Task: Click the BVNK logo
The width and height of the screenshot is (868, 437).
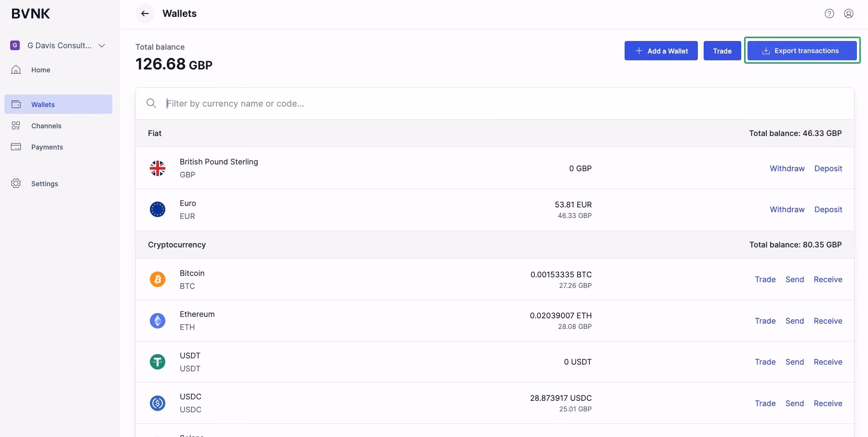Action: tap(31, 14)
